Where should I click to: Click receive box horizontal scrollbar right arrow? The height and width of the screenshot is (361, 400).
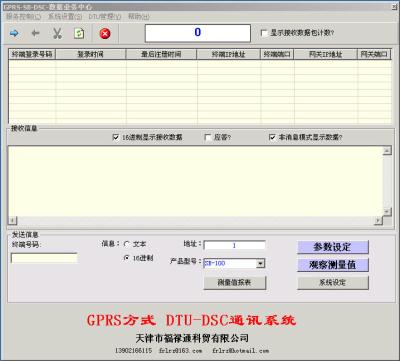378,220
